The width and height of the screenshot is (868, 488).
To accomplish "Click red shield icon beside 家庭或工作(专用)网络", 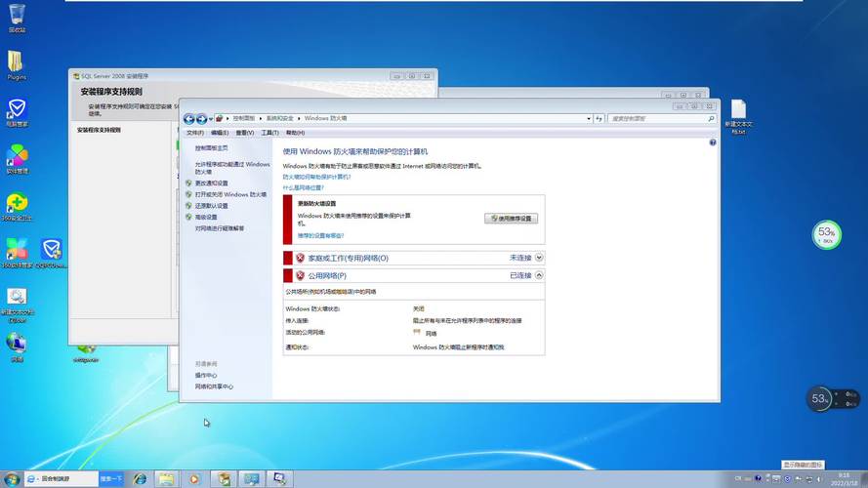I will (x=300, y=258).
